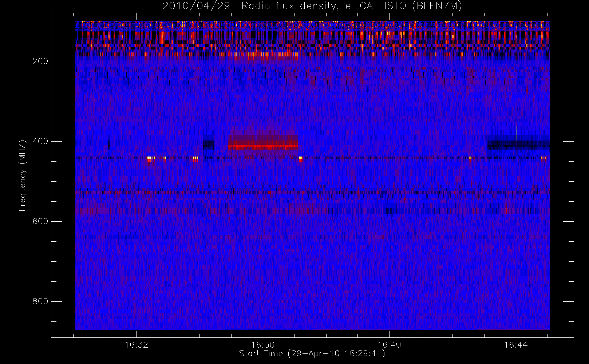Click the '200' frequency tick label
Image resolution: width=589 pixels, height=364 pixels.
(x=40, y=61)
